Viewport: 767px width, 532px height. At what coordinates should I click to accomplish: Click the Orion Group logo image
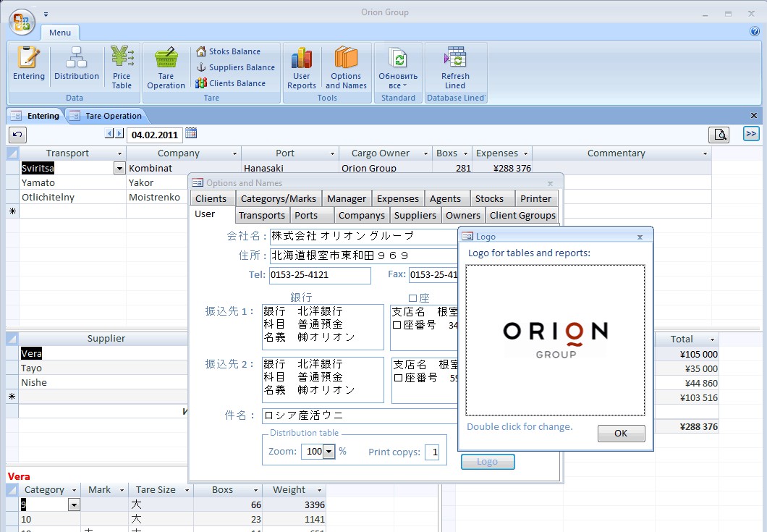[x=555, y=339]
